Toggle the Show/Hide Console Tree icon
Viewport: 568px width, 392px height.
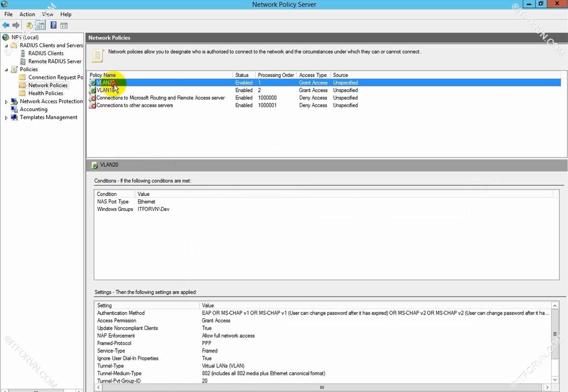pos(40,25)
